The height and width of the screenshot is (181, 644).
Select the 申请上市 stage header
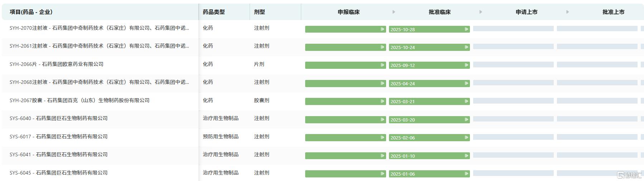pos(527,12)
